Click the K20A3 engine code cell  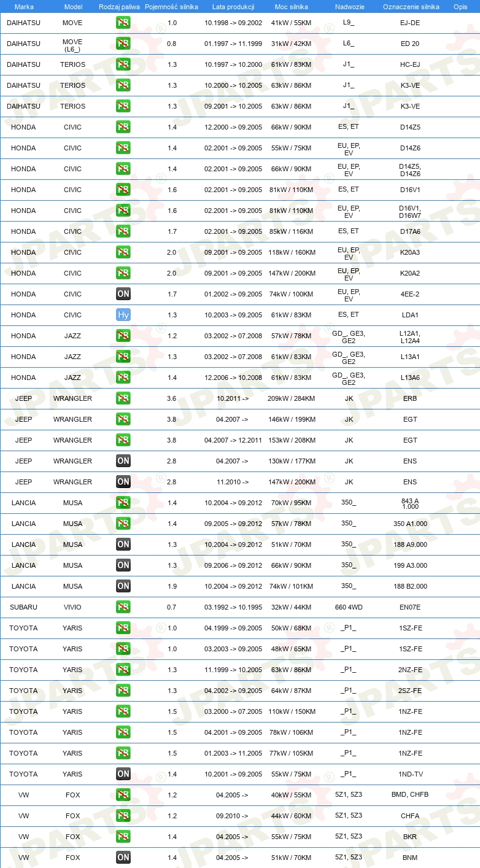pyautogui.click(x=410, y=252)
